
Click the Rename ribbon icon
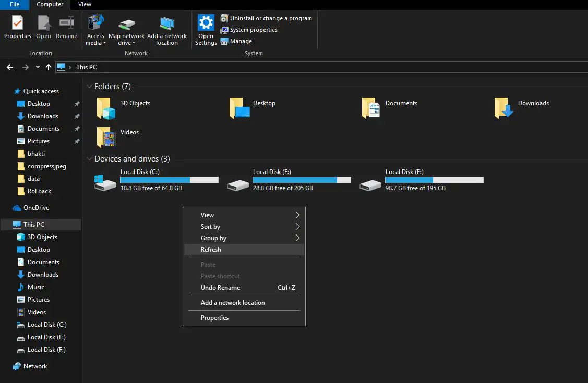[66, 27]
